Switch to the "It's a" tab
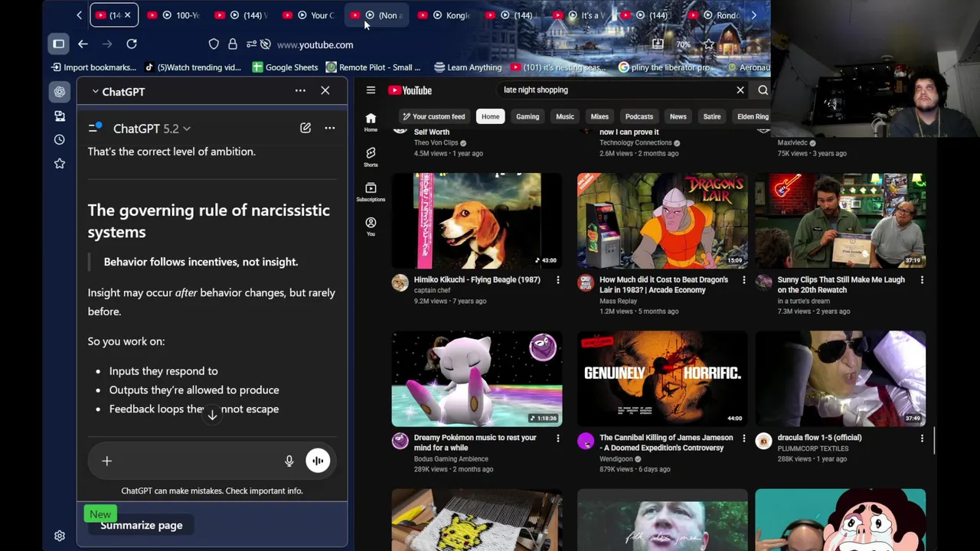The height and width of the screenshot is (551, 980). coord(580,15)
